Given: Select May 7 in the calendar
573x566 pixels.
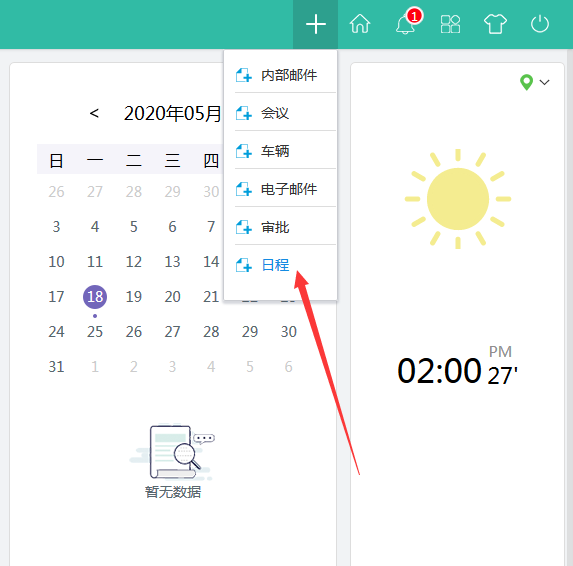Looking at the screenshot, I should click(211, 227).
